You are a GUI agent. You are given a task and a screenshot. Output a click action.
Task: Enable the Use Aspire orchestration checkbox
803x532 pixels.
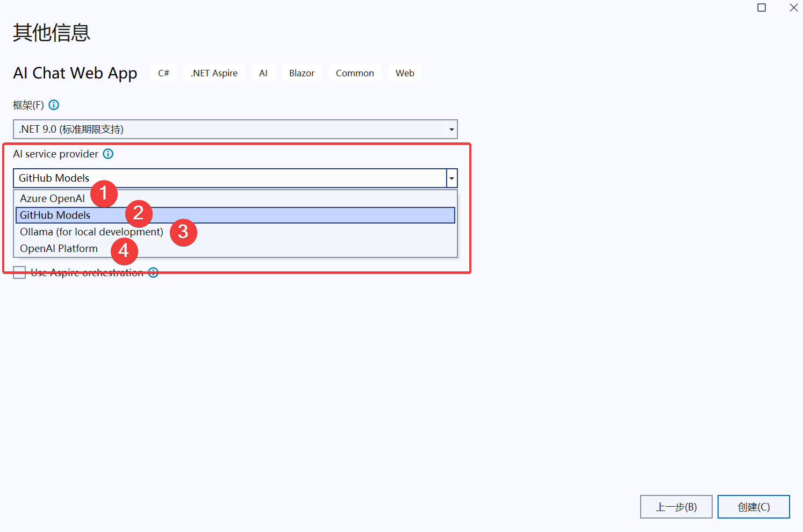tap(19, 272)
